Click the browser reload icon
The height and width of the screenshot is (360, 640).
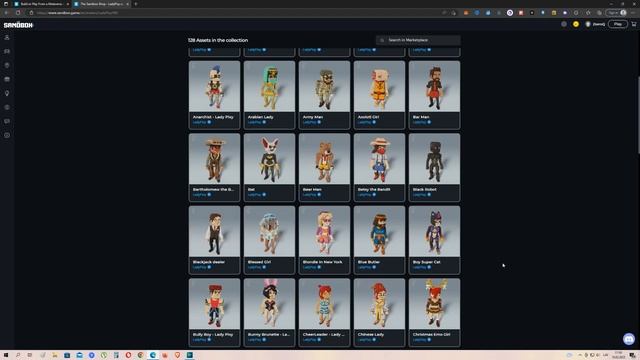(x=18, y=13)
